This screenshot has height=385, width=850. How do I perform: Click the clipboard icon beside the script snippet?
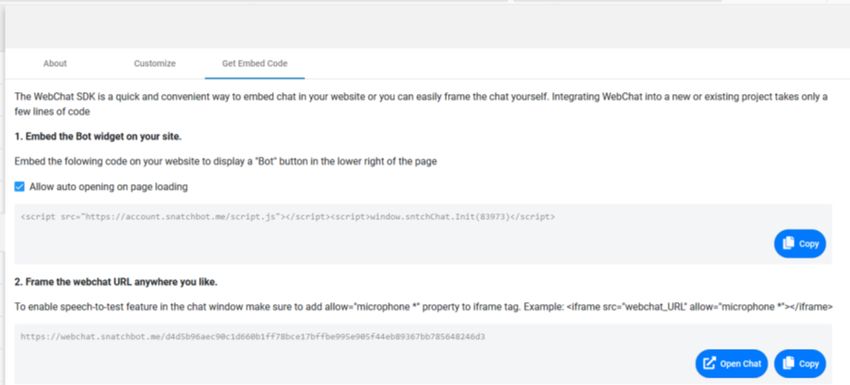click(788, 243)
